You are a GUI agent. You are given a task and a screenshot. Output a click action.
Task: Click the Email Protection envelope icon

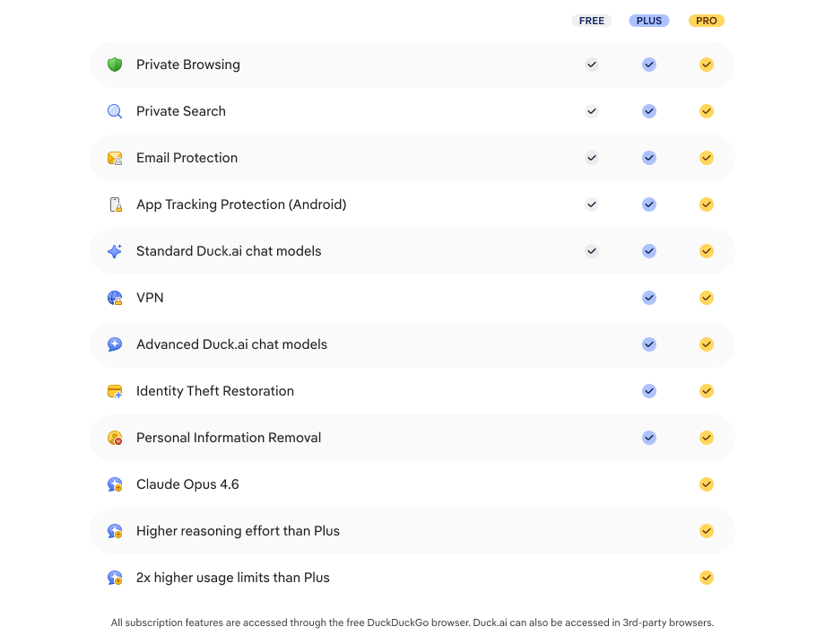(x=114, y=157)
